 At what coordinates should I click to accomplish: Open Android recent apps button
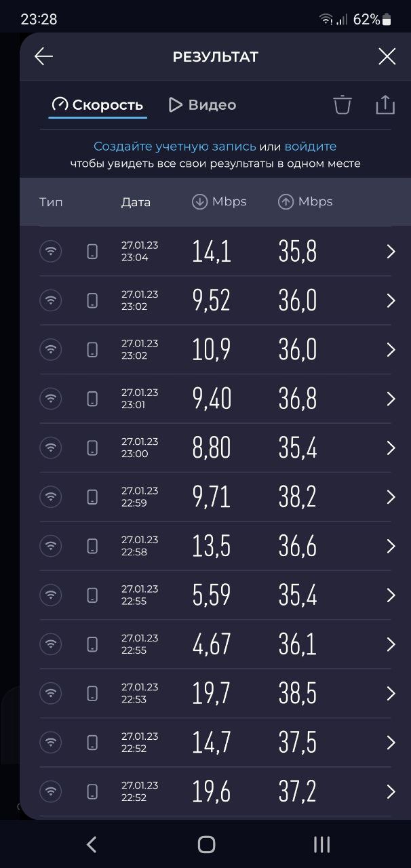point(321,844)
